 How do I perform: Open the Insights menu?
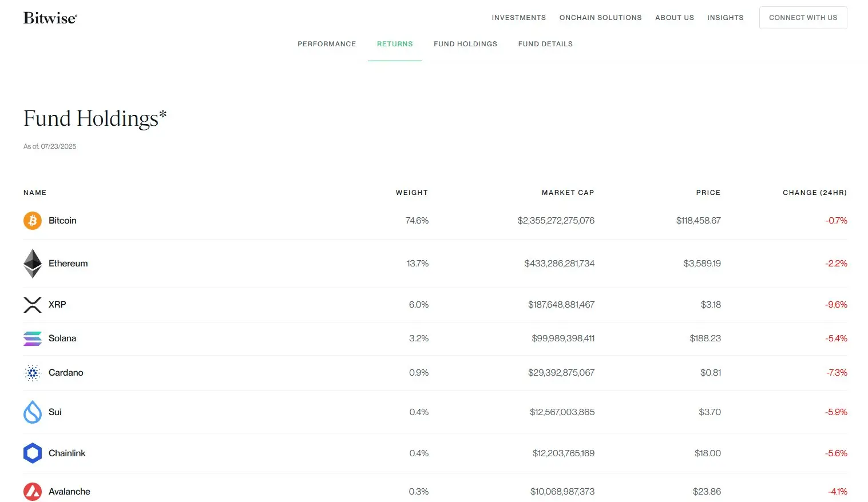pyautogui.click(x=726, y=18)
